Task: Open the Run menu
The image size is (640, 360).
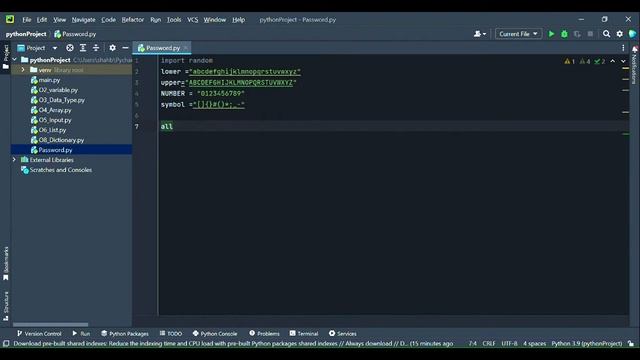Action: (155, 20)
